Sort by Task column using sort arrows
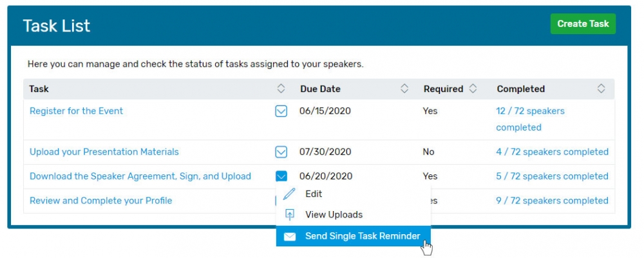This screenshot has width=644, height=258. [281, 89]
